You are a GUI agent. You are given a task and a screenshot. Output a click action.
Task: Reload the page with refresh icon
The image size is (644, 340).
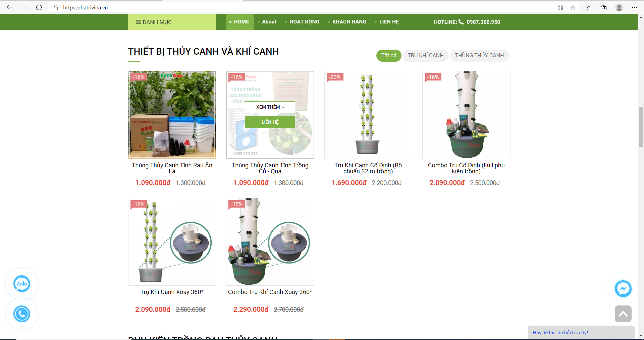(x=39, y=7)
